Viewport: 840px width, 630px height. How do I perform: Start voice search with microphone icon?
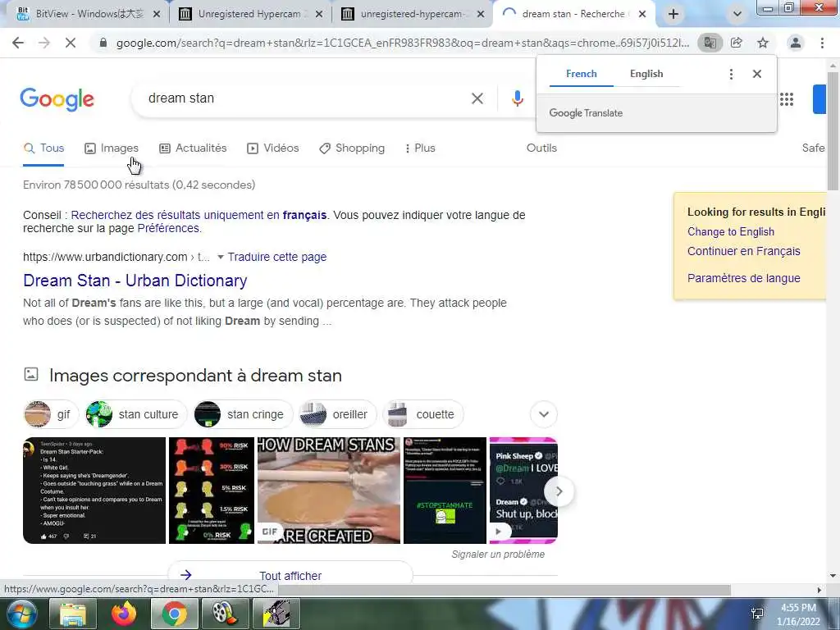tap(517, 98)
